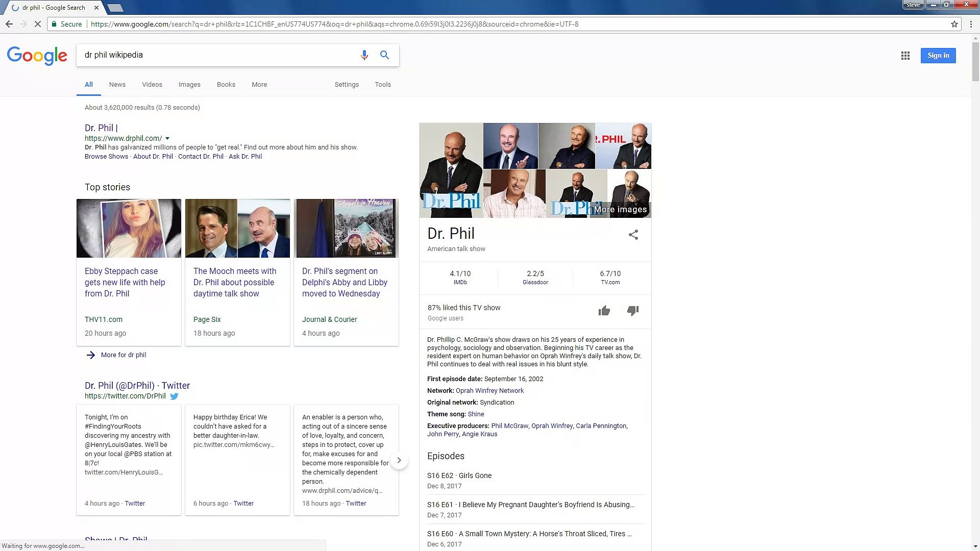This screenshot has height=551, width=980.
Task: Open the Browse Shows sitelink
Action: tap(106, 157)
